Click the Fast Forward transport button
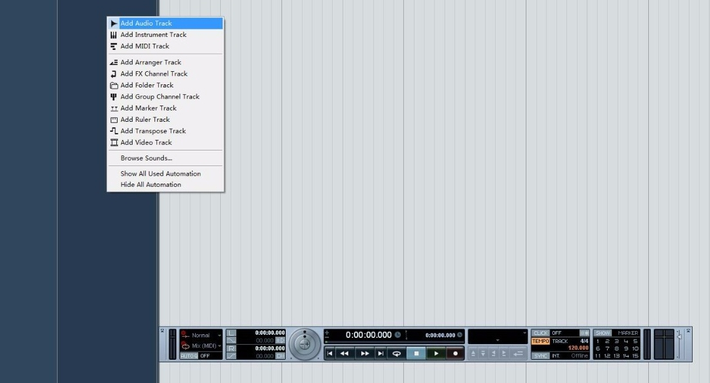Viewport: 710px width, 383px height. [x=365, y=353]
